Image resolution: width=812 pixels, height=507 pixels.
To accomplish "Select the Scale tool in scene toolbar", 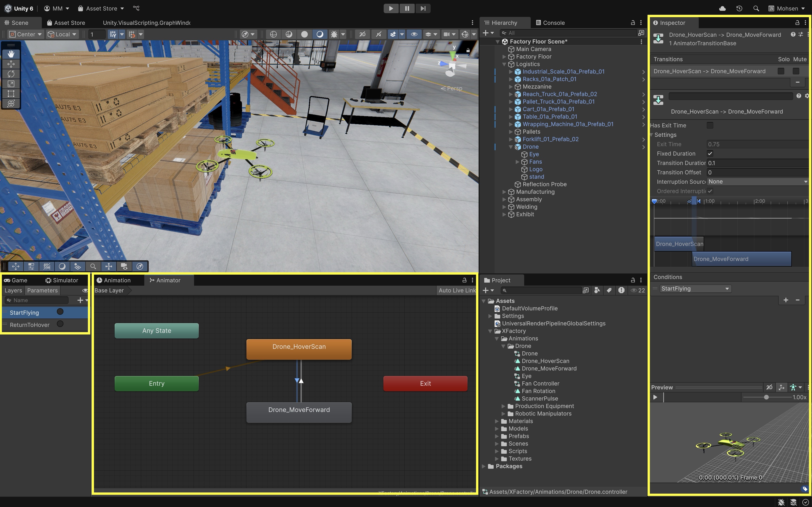I will point(11,84).
